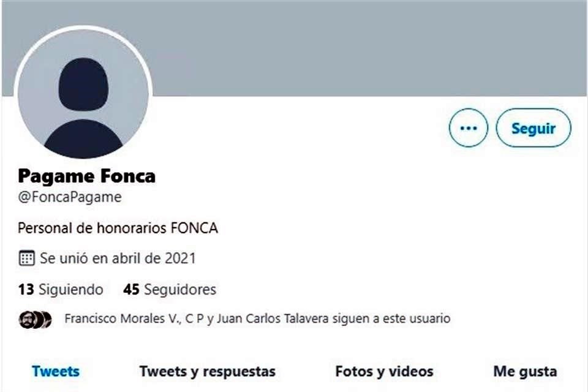Open the more options (...) icon

(469, 127)
